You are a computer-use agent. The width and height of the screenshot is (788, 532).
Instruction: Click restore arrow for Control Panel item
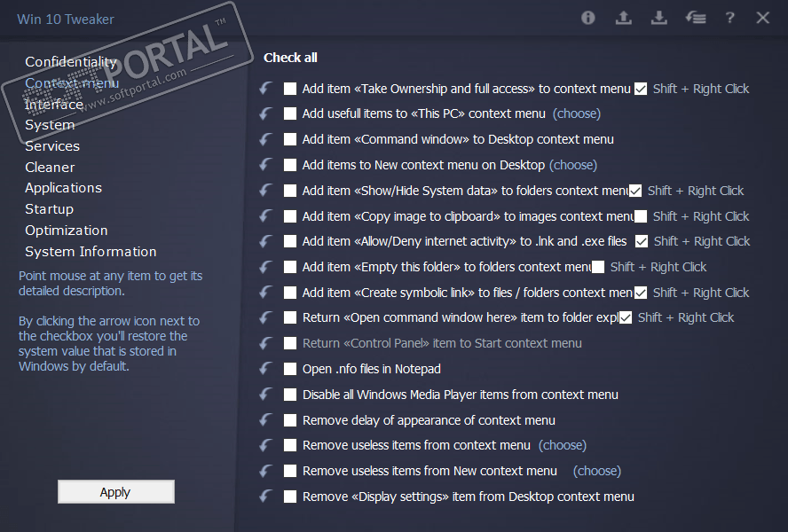(266, 343)
